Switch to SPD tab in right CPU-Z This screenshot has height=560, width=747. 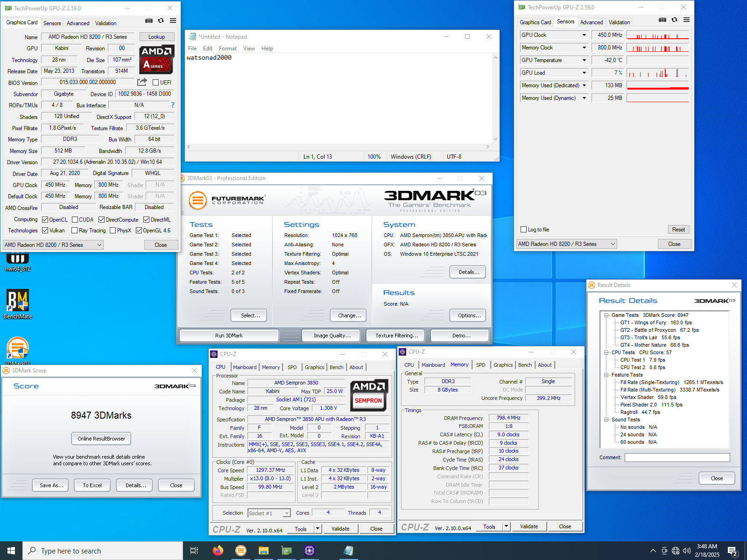point(481,365)
